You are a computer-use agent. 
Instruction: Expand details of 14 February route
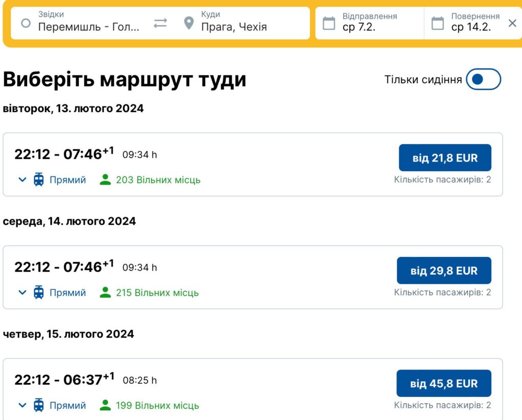22,293
